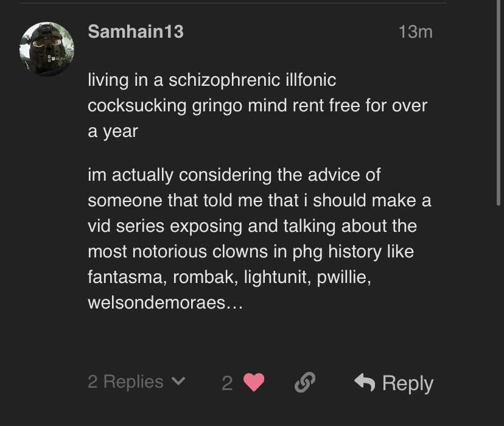Open Samhain13's profile avatar

tap(47, 49)
